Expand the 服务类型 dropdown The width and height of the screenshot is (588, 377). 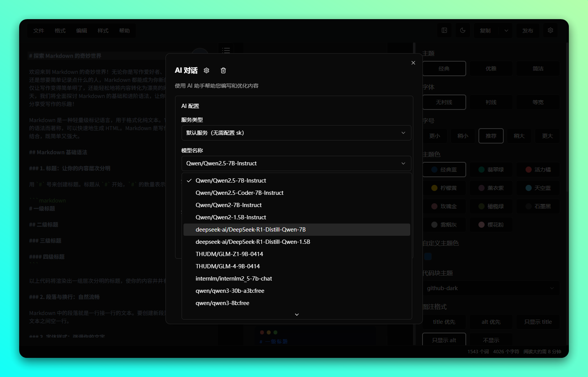(296, 133)
